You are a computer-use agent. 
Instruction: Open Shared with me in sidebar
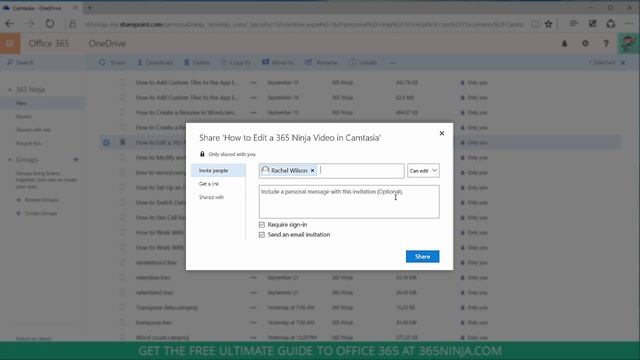point(33,130)
